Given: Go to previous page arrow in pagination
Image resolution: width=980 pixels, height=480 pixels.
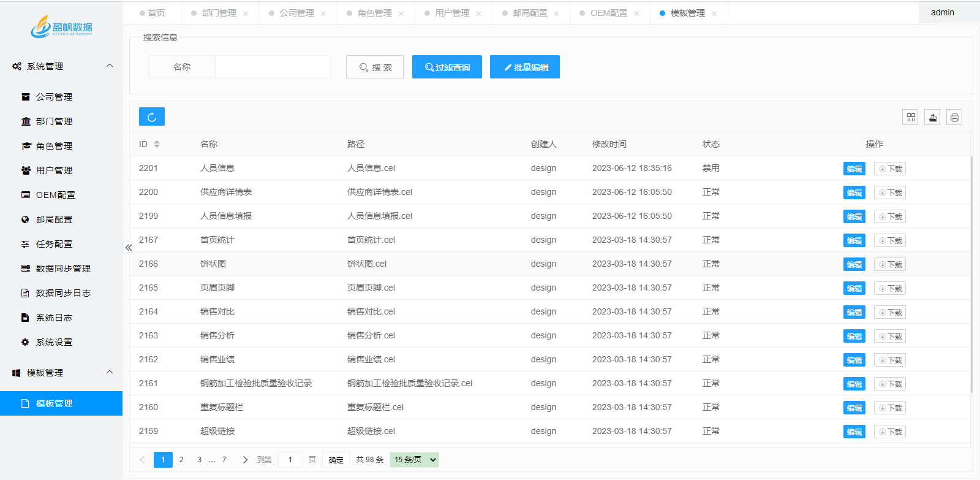Looking at the screenshot, I should pos(142,460).
